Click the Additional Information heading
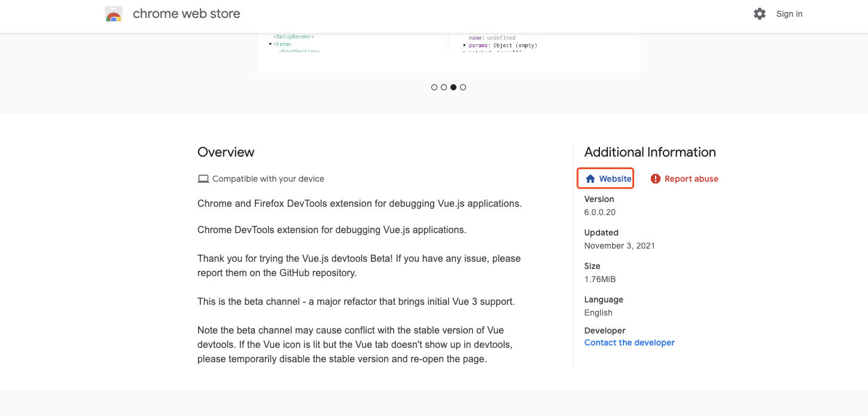This screenshot has width=868, height=416. [x=650, y=152]
